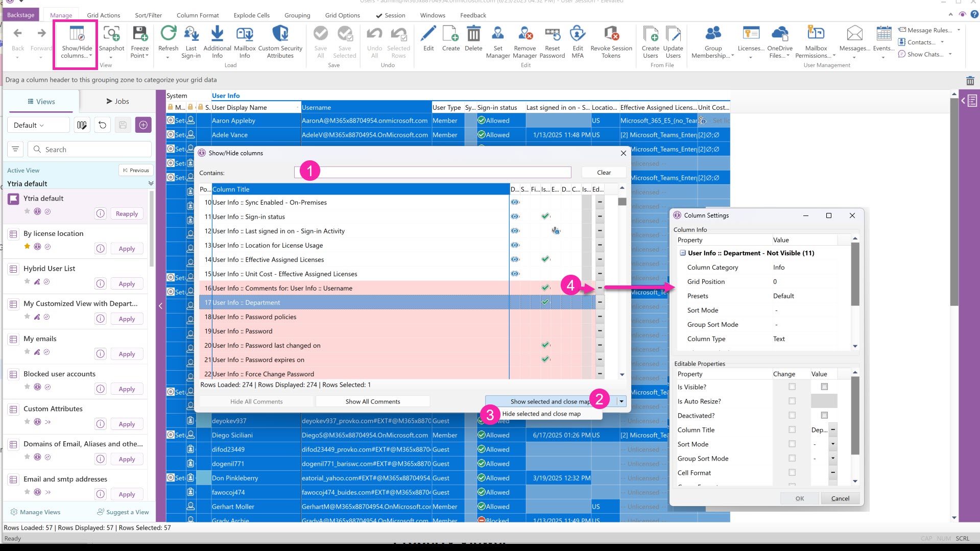Click the add new view plus icon
This screenshot has height=551, width=980.
(x=144, y=125)
